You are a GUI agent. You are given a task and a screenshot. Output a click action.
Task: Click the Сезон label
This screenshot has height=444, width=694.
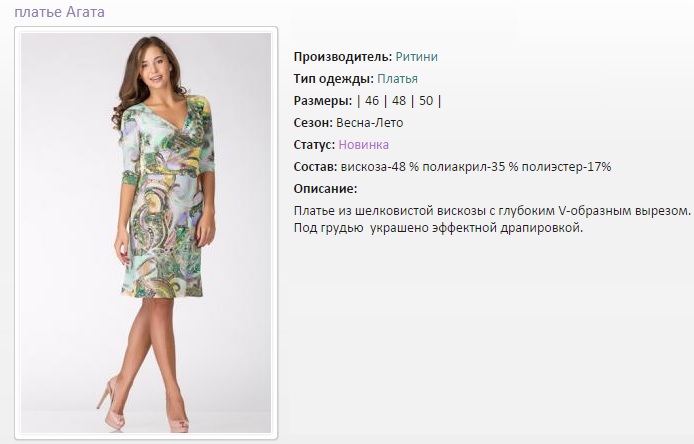pos(313,123)
